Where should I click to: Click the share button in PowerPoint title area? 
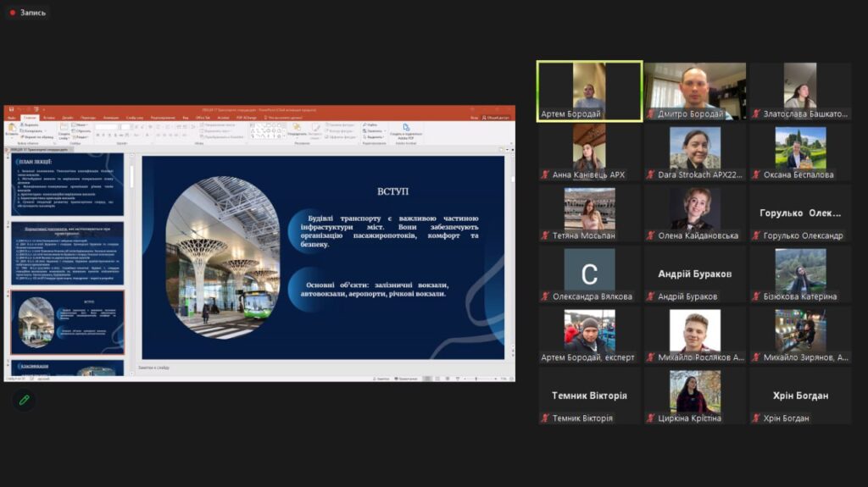[x=497, y=117]
